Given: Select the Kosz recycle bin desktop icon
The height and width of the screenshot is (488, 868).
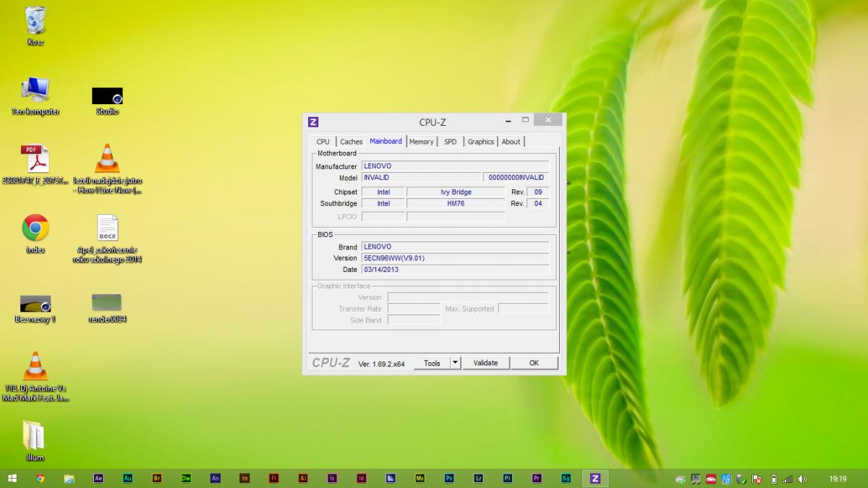Looking at the screenshot, I should pyautogui.click(x=35, y=26).
